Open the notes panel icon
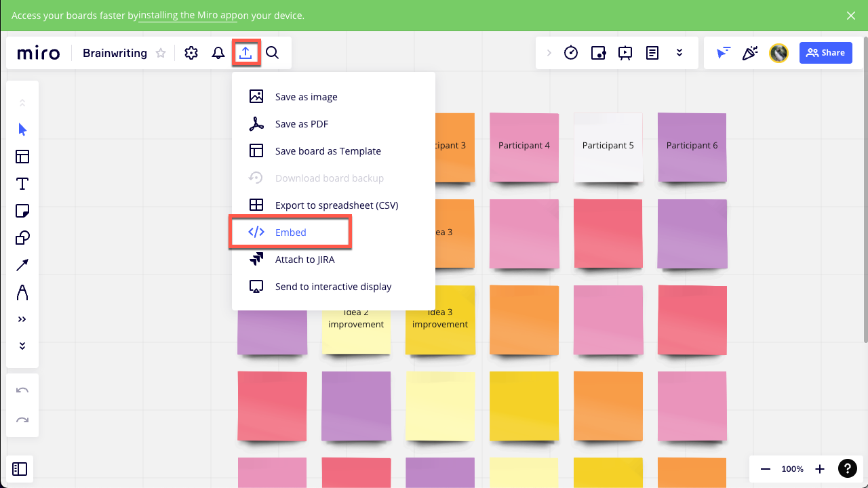The height and width of the screenshot is (488, 868). 652,53
